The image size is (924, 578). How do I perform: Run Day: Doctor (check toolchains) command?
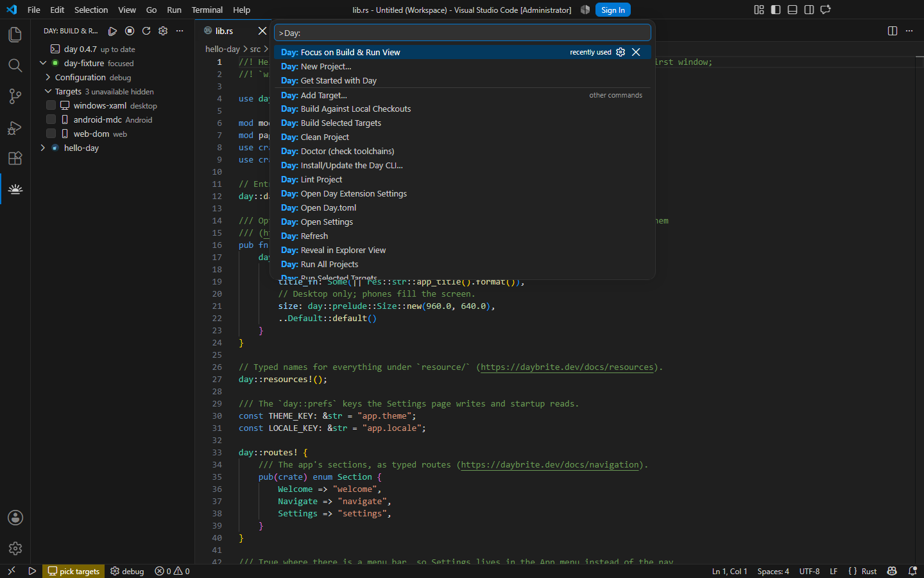pyautogui.click(x=463, y=151)
